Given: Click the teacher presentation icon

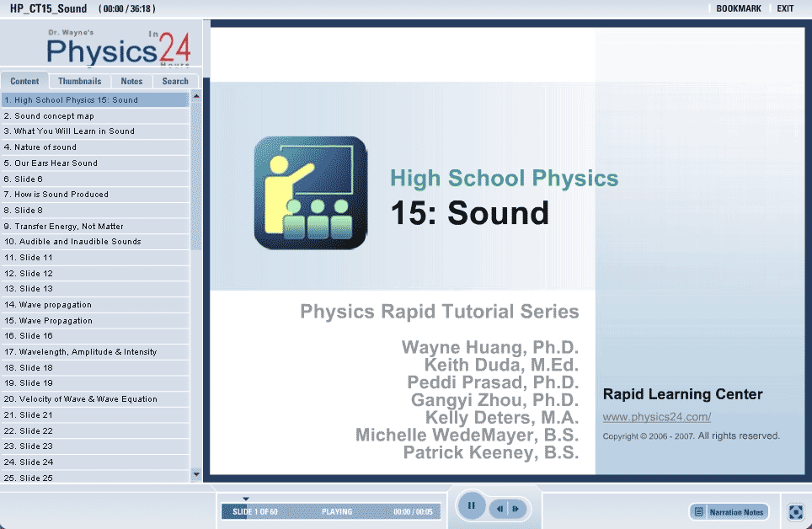Looking at the screenshot, I should click(x=311, y=193).
